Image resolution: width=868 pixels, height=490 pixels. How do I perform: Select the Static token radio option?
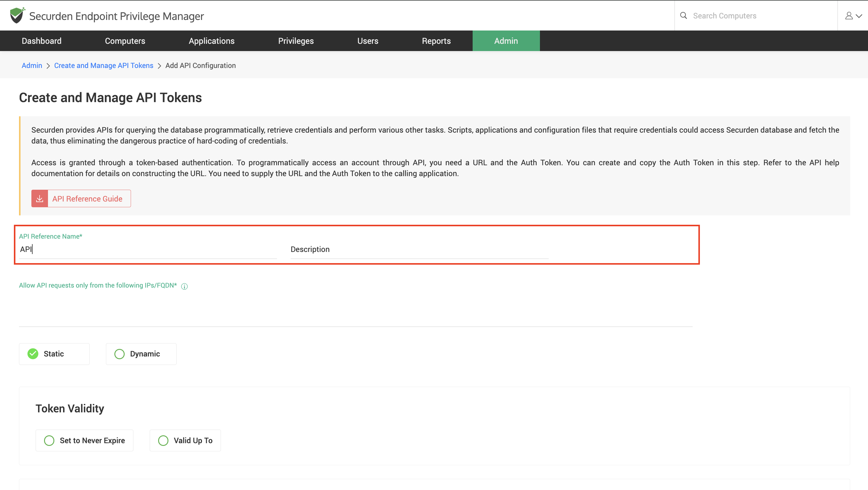33,354
